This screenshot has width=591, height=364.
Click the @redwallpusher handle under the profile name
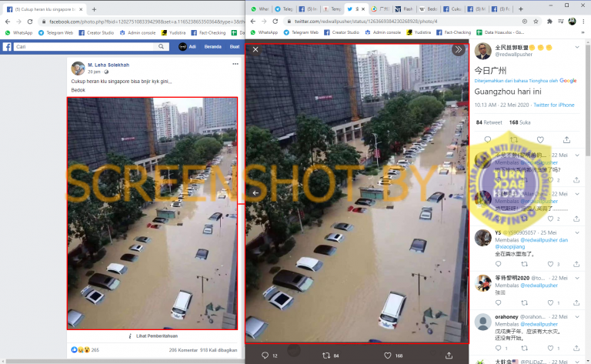(513, 55)
